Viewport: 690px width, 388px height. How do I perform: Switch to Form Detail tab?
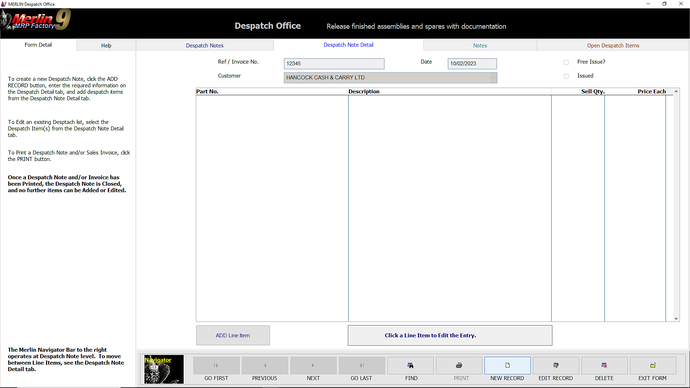click(x=38, y=45)
